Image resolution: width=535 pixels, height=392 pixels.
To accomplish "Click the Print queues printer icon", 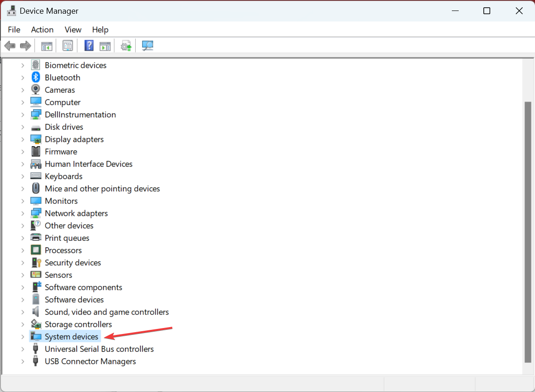I will pos(36,238).
